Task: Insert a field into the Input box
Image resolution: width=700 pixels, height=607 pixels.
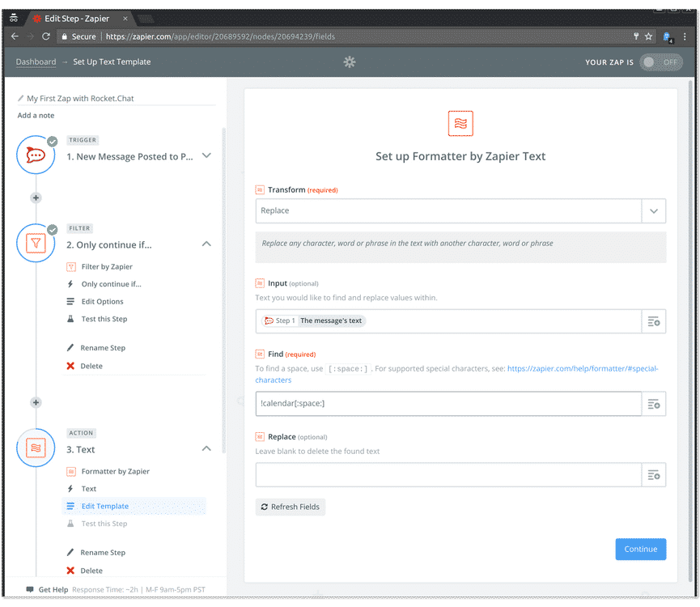Action: tap(654, 321)
